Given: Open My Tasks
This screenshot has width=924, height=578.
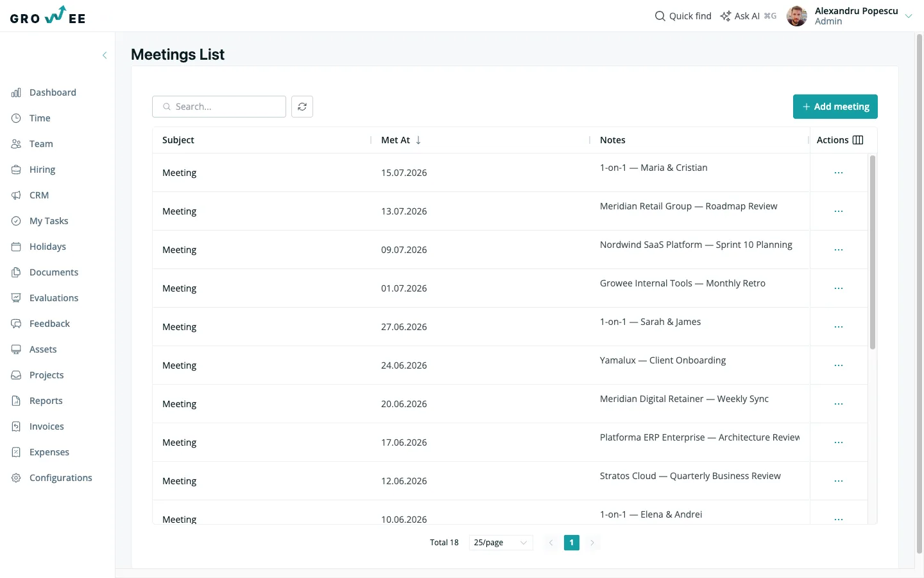Looking at the screenshot, I should [49, 221].
